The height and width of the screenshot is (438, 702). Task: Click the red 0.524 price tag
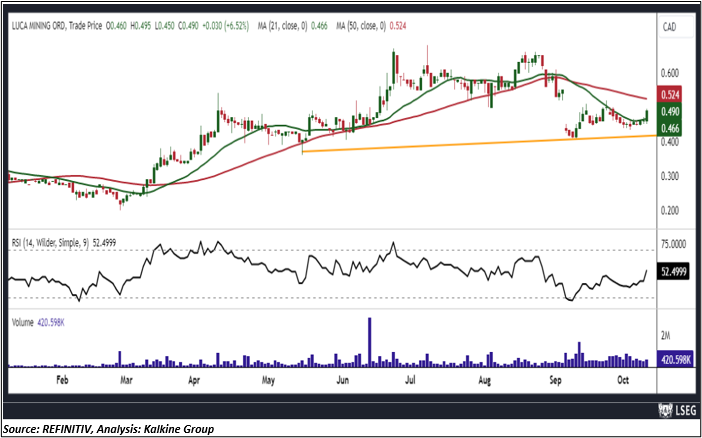[671, 94]
